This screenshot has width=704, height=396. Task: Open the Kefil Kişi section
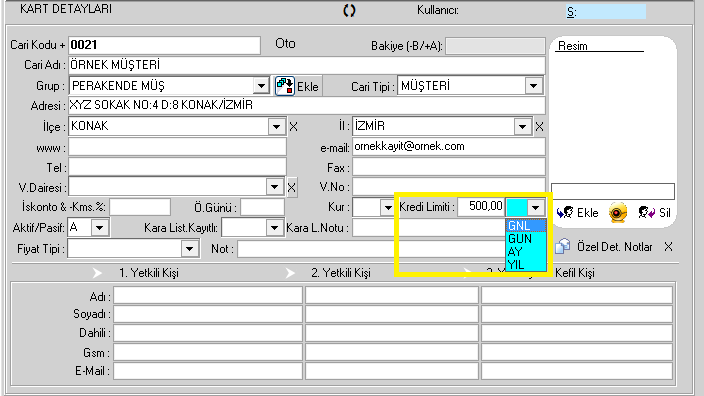point(575,273)
